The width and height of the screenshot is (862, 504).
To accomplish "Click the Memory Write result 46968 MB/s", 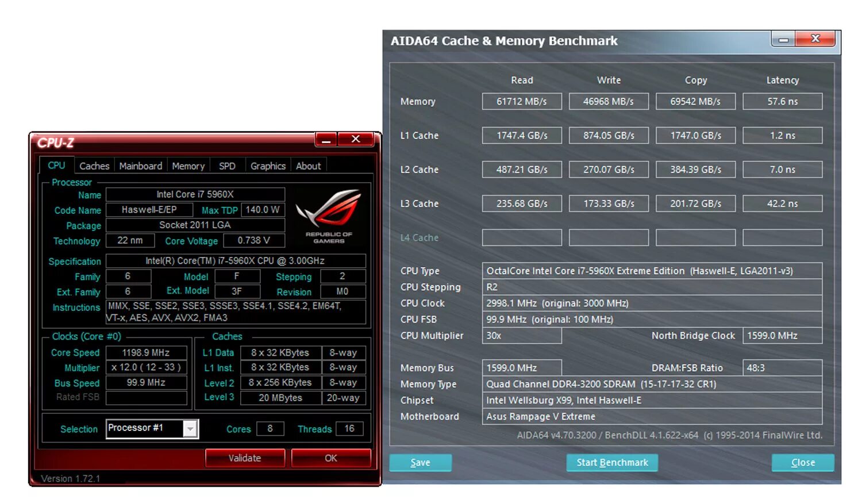I will pyautogui.click(x=609, y=102).
